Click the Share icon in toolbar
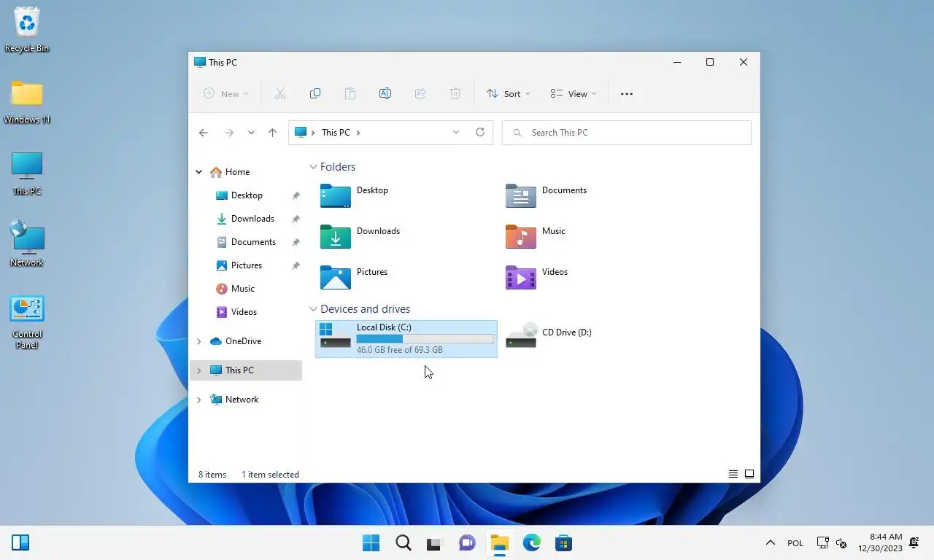The image size is (934, 560). pyautogui.click(x=420, y=93)
